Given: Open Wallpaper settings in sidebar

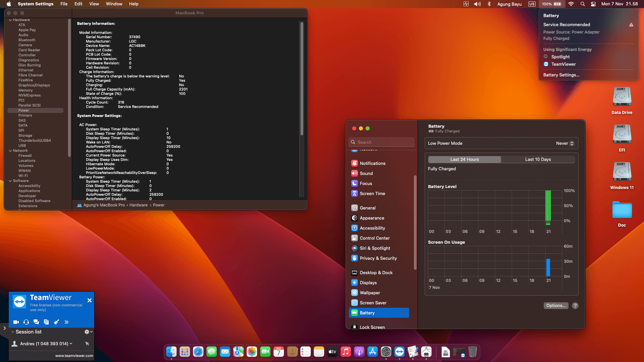Looking at the screenshot, I should (x=379, y=293).
